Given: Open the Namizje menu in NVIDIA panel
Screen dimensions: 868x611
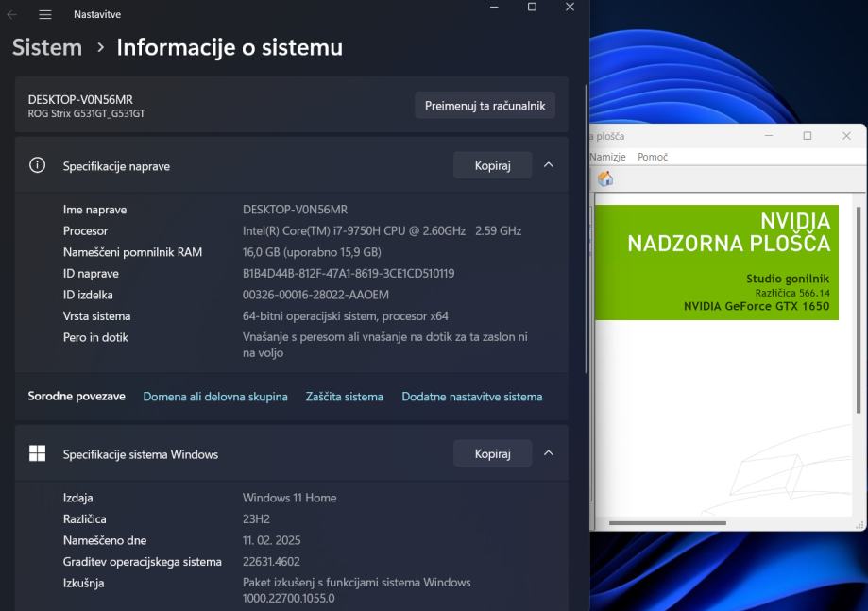Looking at the screenshot, I should tap(607, 157).
